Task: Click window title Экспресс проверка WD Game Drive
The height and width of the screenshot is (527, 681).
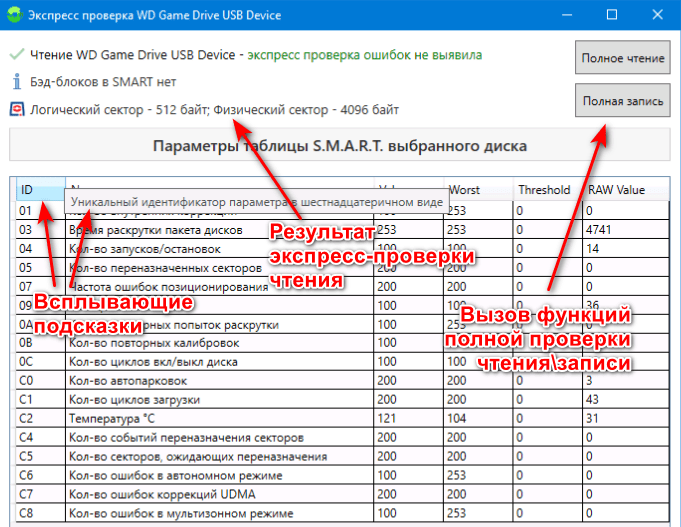Action: [x=155, y=15]
